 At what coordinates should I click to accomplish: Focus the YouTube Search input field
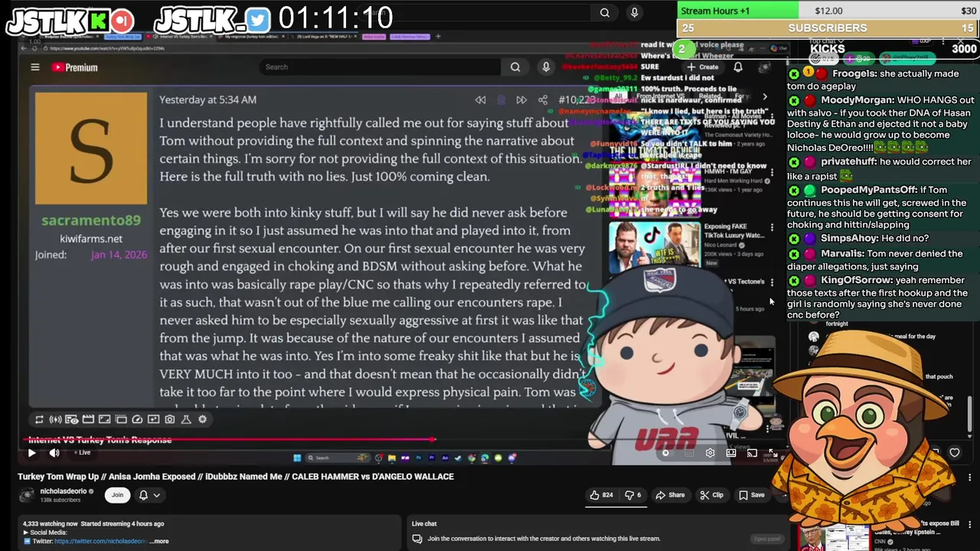pos(381,67)
